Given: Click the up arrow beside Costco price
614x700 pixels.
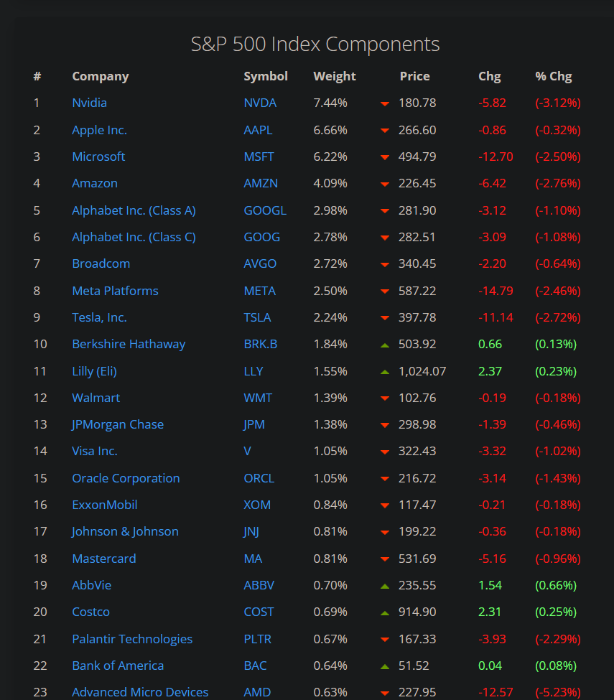Looking at the screenshot, I should click(x=385, y=613).
